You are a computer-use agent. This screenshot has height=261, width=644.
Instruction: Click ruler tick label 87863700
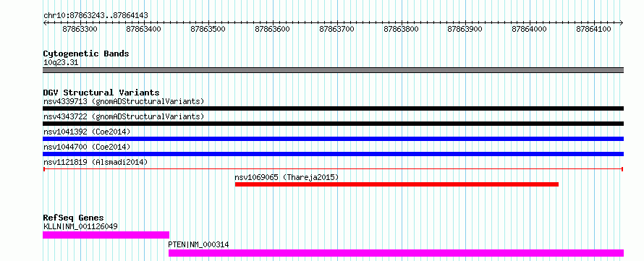pyautogui.click(x=336, y=30)
